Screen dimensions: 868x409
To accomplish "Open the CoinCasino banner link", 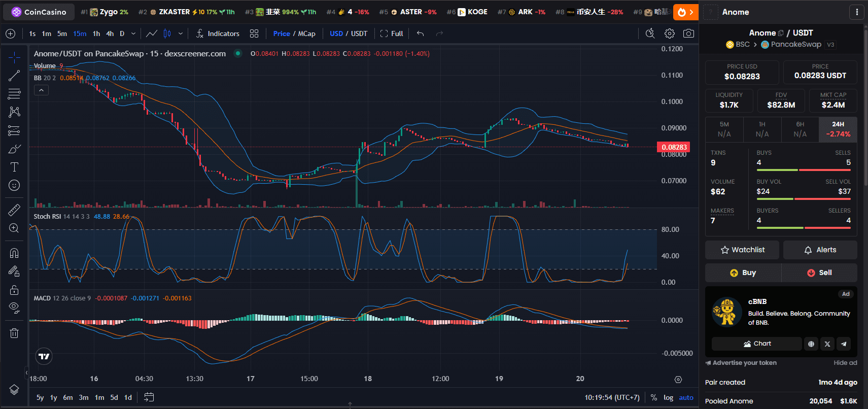I will [39, 12].
